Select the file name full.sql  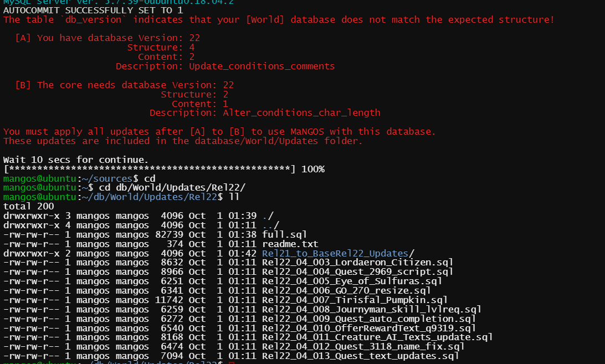click(x=284, y=235)
